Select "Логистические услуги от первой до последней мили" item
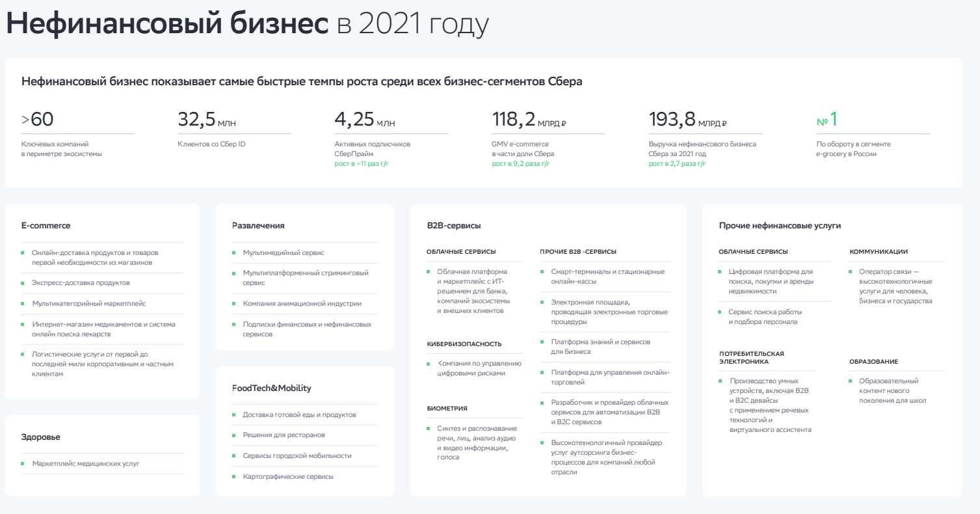The height and width of the screenshot is (514, 980). pyautogui.click(x=103, y=364)
